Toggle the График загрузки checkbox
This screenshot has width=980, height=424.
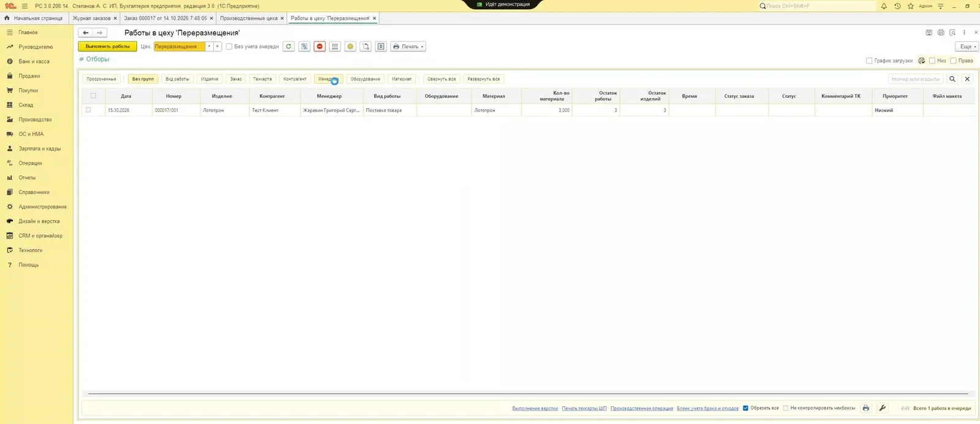point(869,61)
